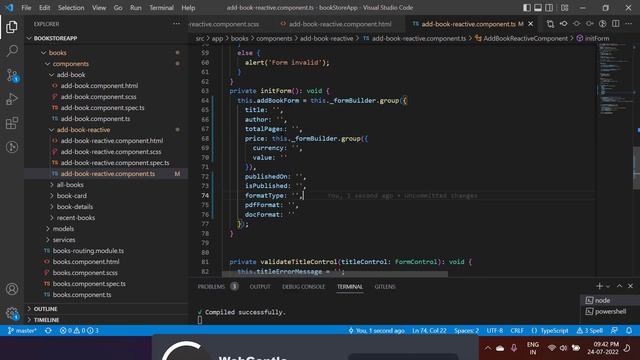The image size is (640, 360).
Task: Close the terminal panel
Action: point(630,286)
